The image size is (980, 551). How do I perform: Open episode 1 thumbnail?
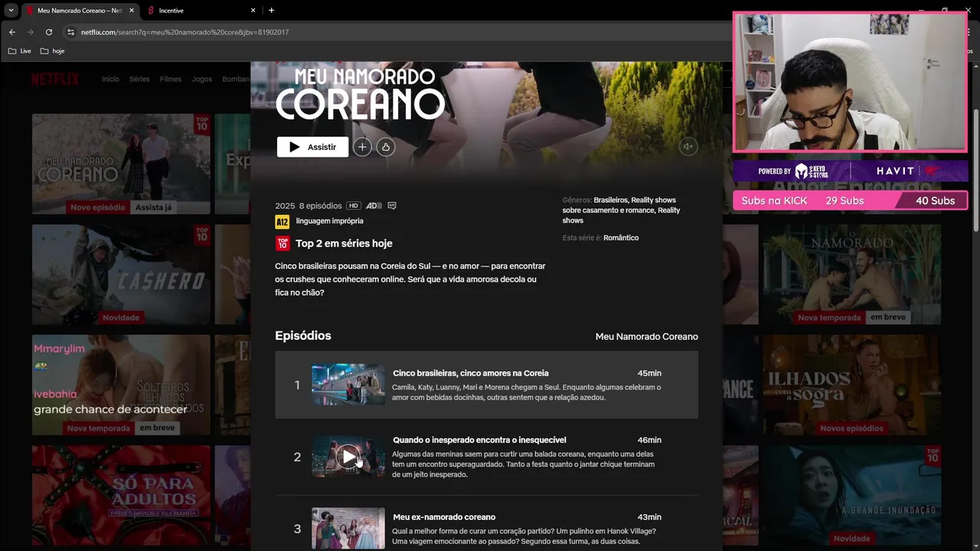click(348, 384)
